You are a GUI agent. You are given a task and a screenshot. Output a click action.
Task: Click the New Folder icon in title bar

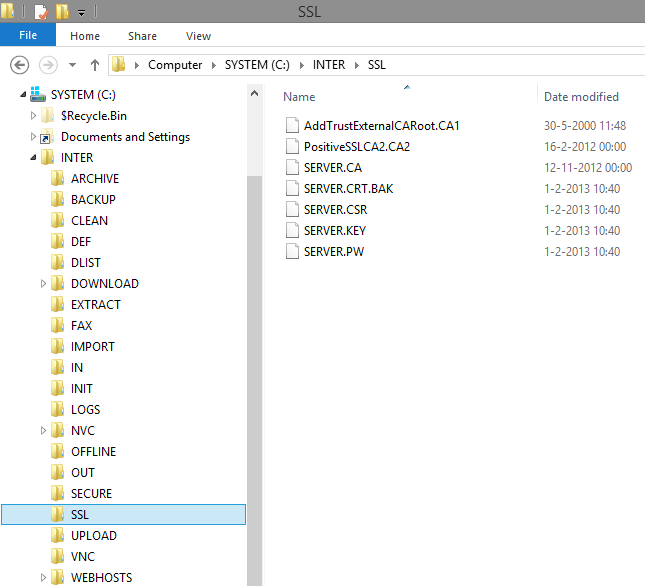coord(62,11)
